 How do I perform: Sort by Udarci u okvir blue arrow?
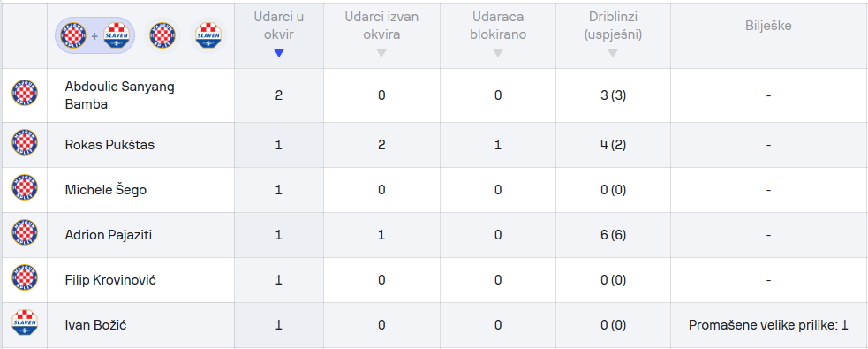point(279,53)
